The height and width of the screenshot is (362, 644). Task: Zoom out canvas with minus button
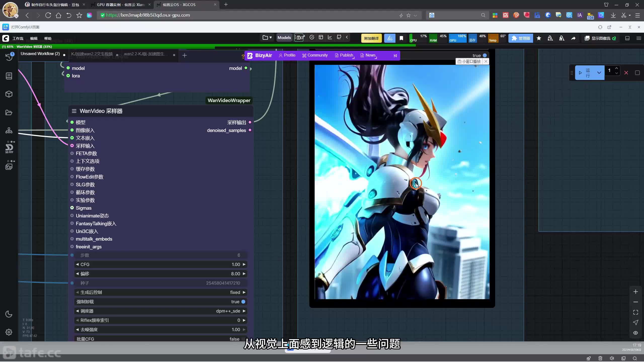[636, 302]
